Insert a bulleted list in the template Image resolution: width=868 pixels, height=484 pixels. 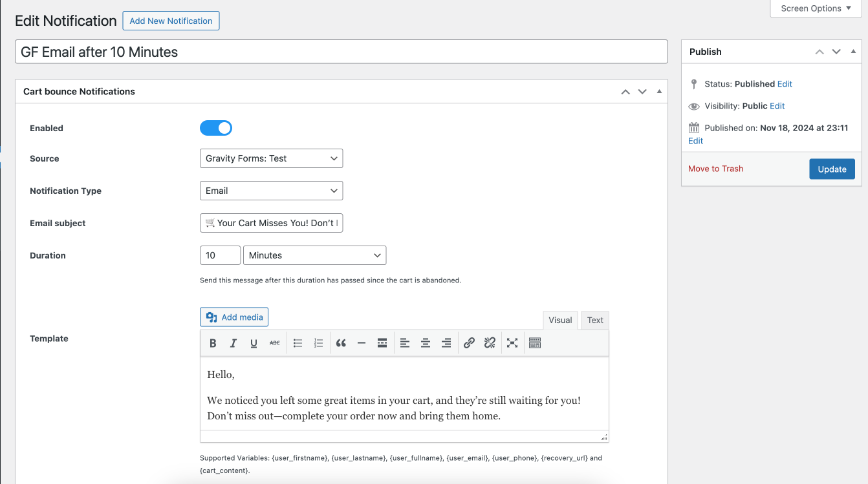tap(298, 343)
